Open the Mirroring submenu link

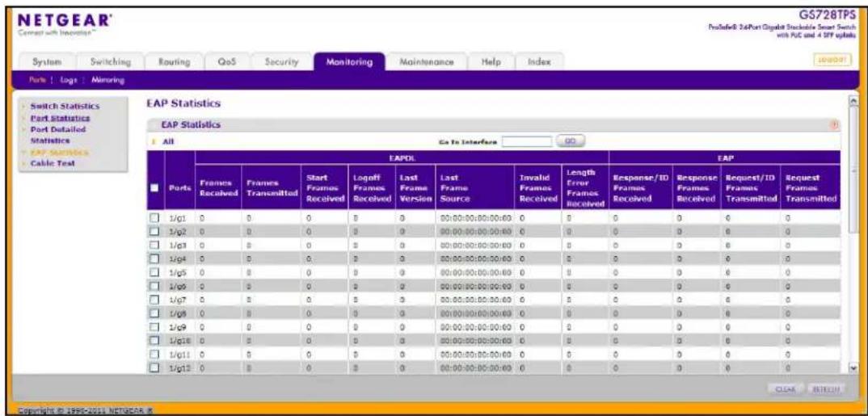pos(108,81)
